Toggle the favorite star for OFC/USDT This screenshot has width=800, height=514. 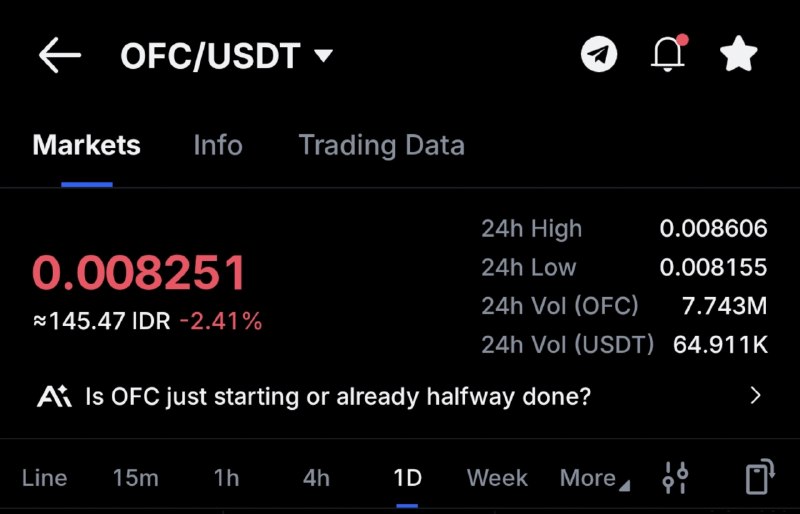738,54
